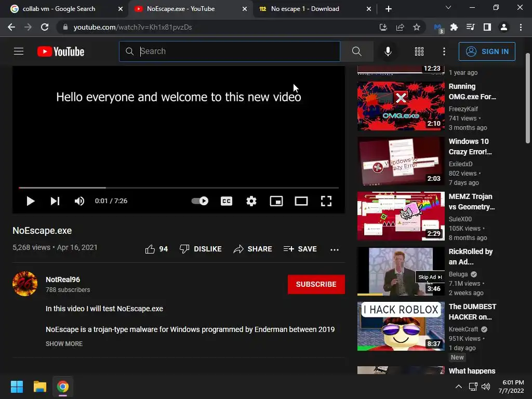Toggle autoplay switch in player
532x399 pixels.
click(x=200, y=201)
